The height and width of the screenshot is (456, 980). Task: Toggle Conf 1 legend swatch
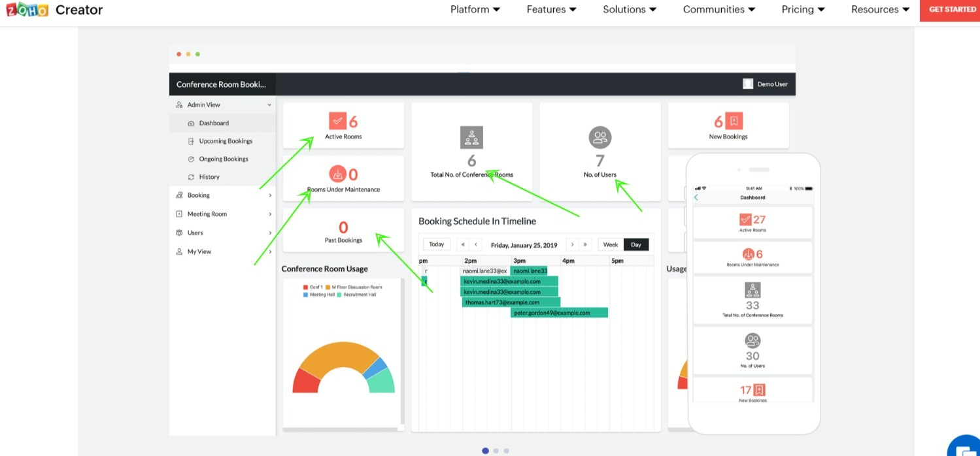[x=305, y=287]
